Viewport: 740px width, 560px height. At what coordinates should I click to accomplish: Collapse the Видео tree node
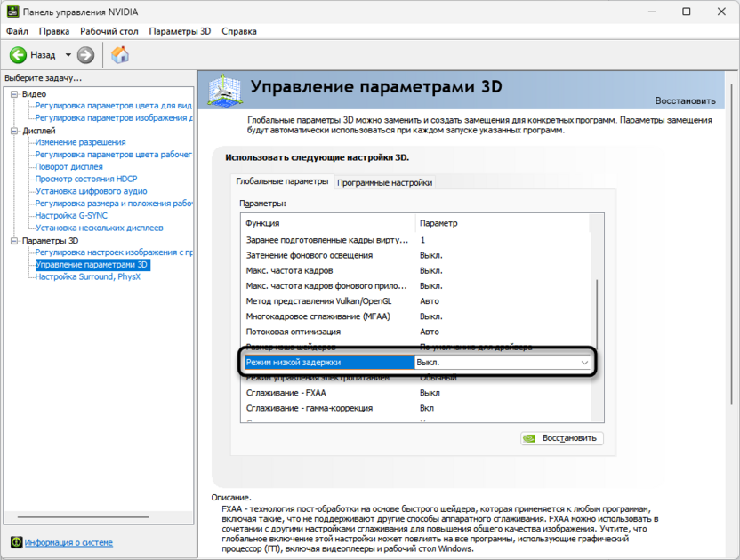click(14, 94)
